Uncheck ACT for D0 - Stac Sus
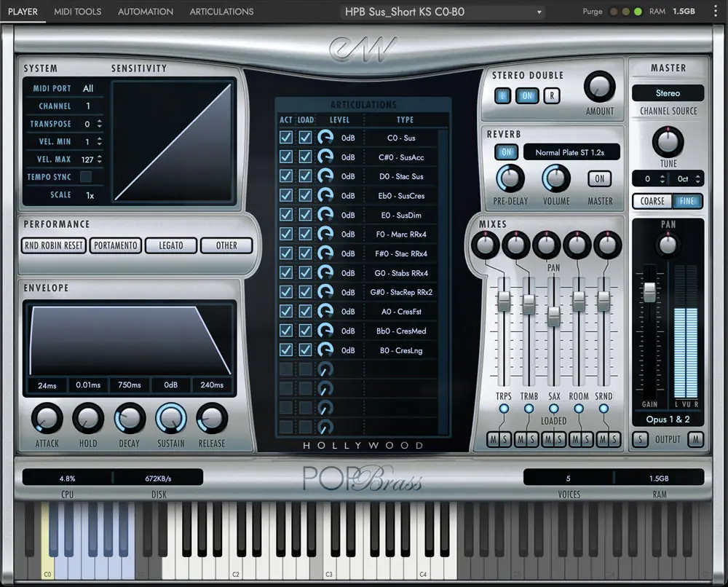Viewport: 728px width, 587px height. click(286, 176)
